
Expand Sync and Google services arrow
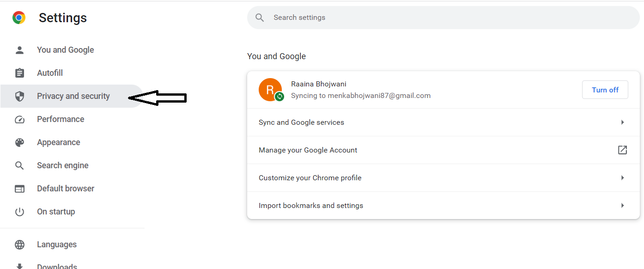click(x=622, y=122)
